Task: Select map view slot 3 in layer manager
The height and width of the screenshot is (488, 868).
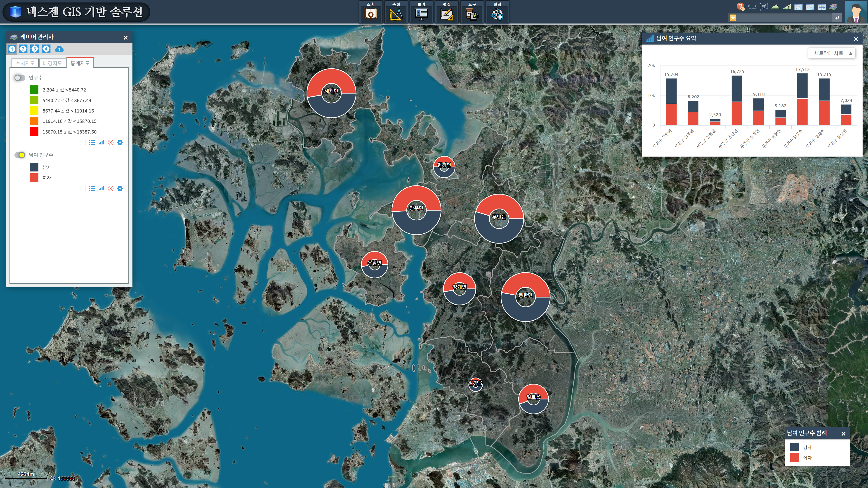Action: point(35,49)
